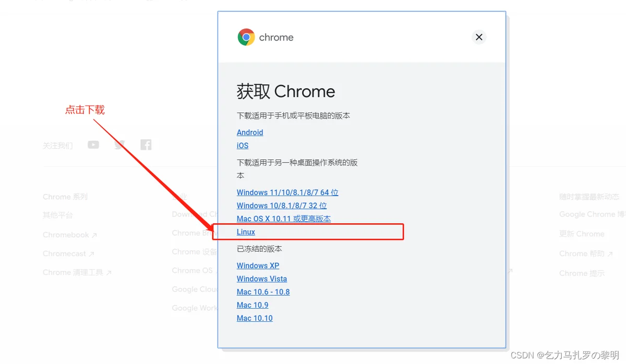Click the 关注我们 label
Viewport: 626px width, 364px height.
point(58,145)
